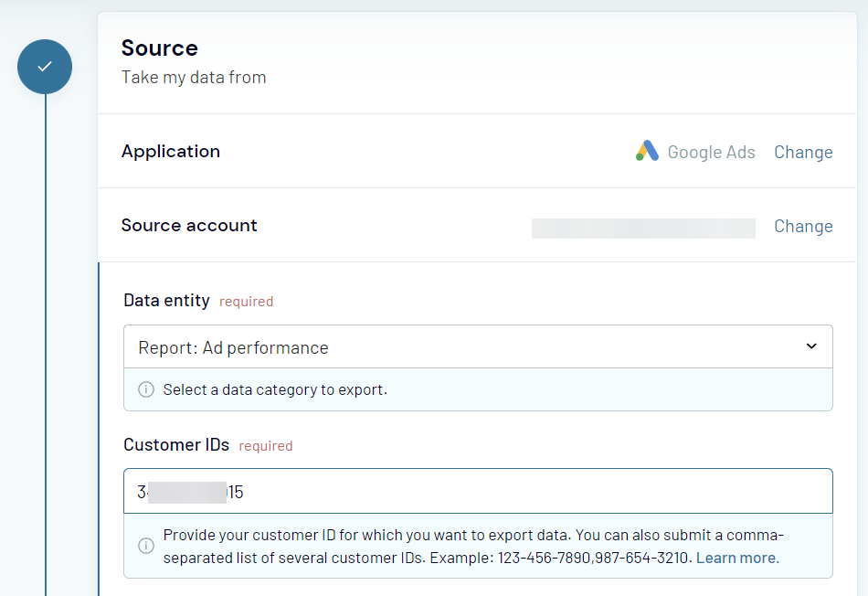868x596 pixels.
Task: Click the info icon in Customer IDs hint
Action: 146,546
